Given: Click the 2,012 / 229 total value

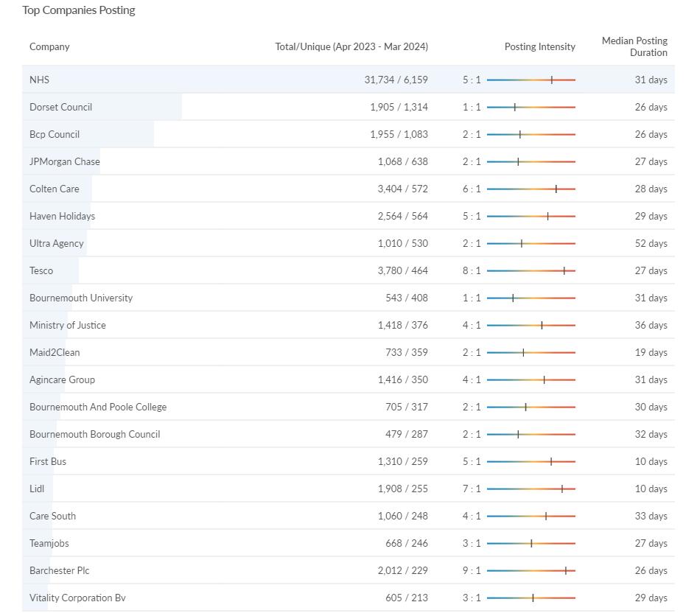Looking at the screenshot, I should point(403,570).
